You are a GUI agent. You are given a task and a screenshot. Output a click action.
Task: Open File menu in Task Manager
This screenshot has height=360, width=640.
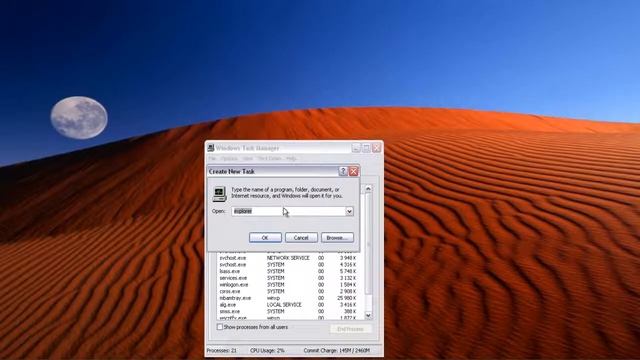pos(212,158)
